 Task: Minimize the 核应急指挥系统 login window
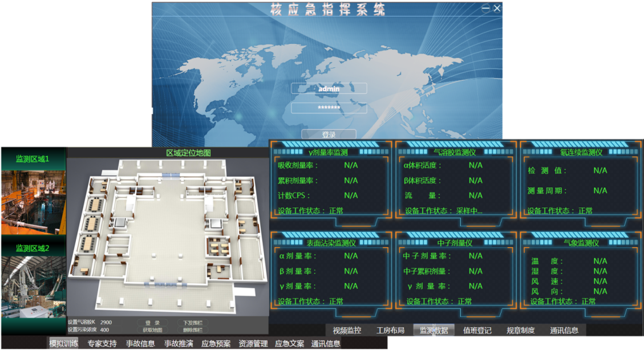click(x=485, y=9)
